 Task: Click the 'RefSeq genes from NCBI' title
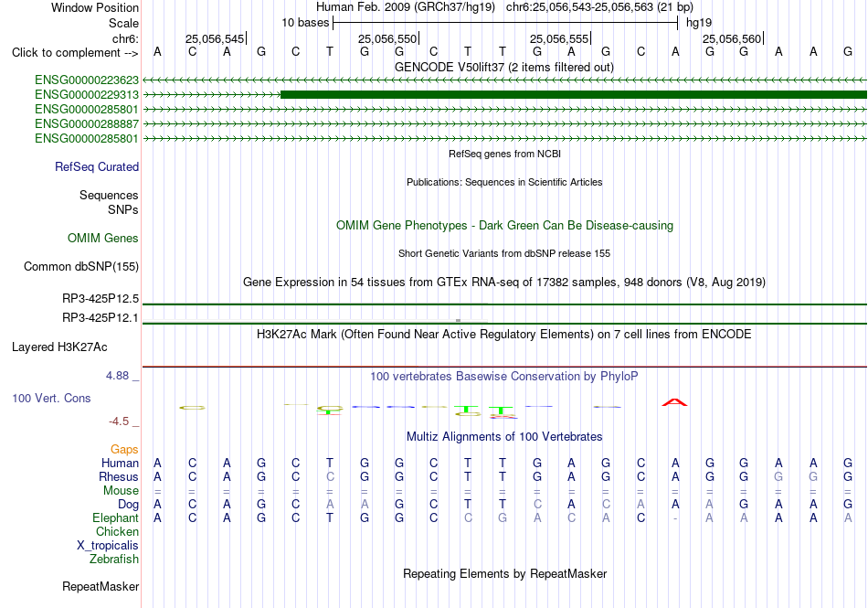505,154
